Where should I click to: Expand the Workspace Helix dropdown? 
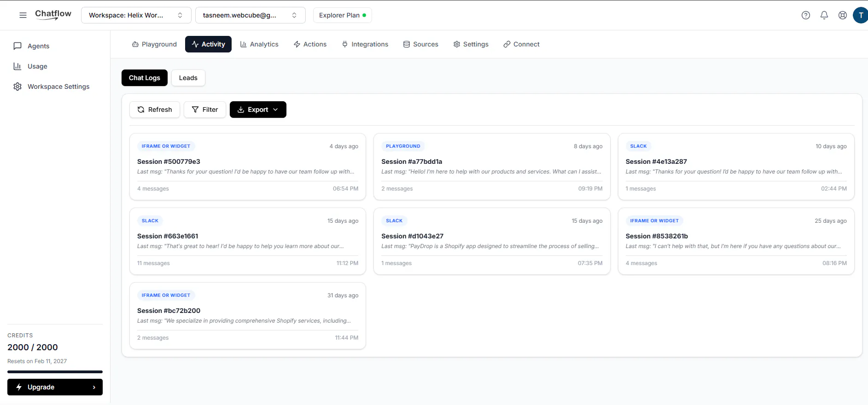pos(135,15)
